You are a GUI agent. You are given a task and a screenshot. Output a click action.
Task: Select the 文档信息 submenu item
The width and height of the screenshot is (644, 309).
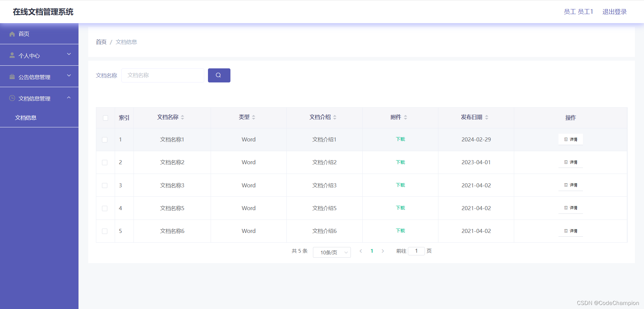[x=26, y=118]
